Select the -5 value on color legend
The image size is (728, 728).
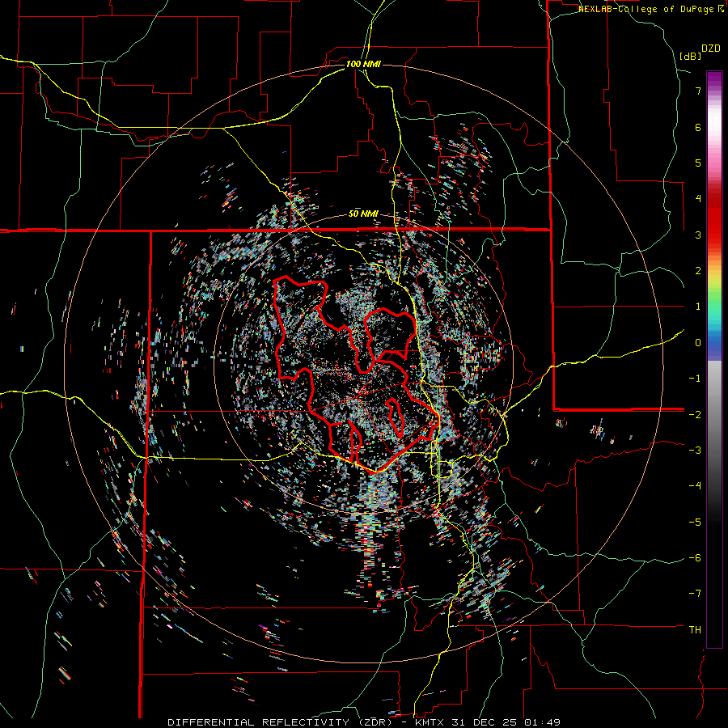point(695,522)
